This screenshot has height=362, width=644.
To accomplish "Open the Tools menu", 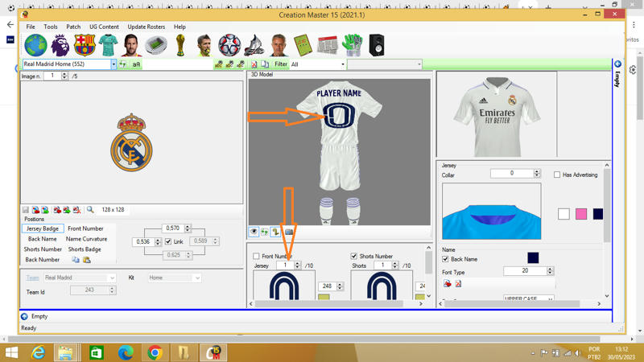I will pos(51,27).
